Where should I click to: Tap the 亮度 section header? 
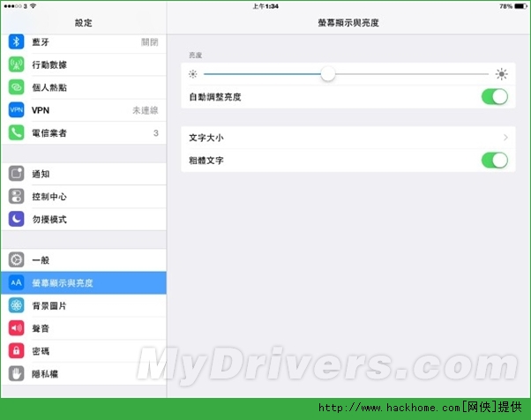click(196, 55)
